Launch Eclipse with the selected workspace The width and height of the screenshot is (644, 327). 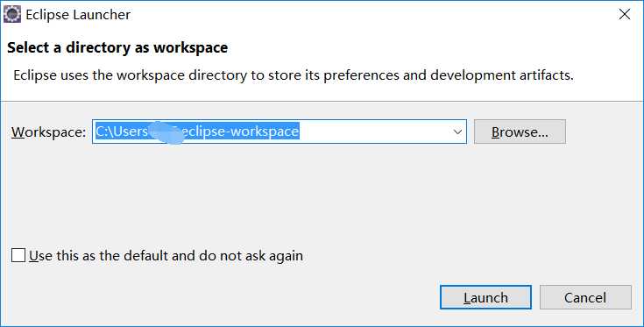click(x=485, y=297)
